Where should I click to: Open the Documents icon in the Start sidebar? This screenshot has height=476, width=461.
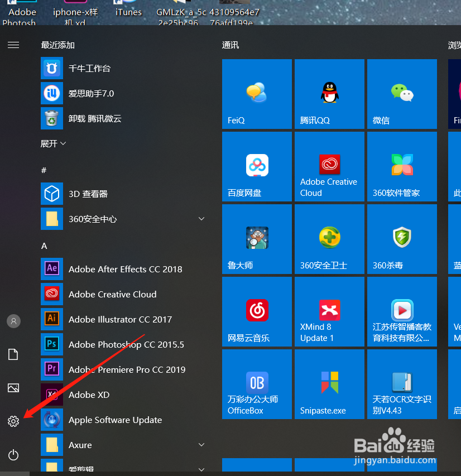13,354
